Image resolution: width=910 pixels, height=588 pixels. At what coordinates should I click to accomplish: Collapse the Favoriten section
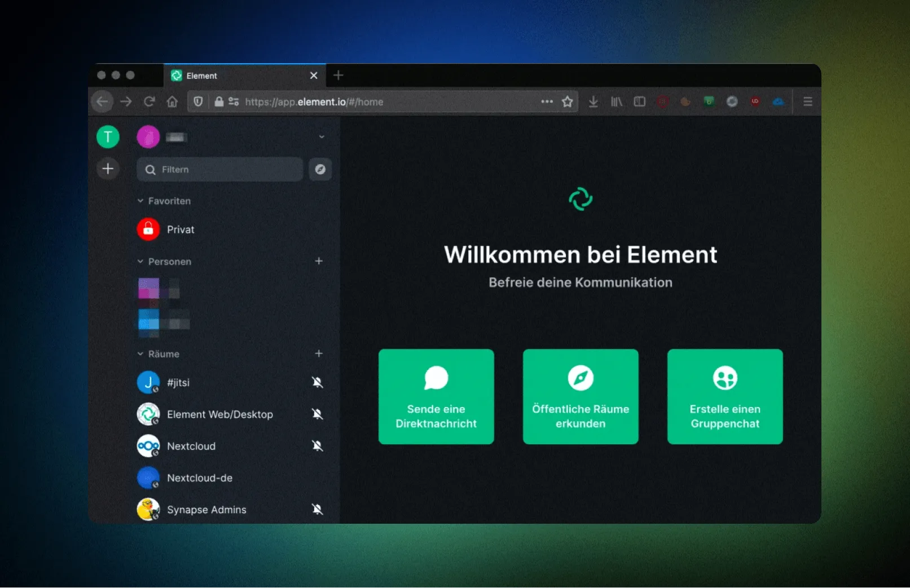(x=164, y=201)
